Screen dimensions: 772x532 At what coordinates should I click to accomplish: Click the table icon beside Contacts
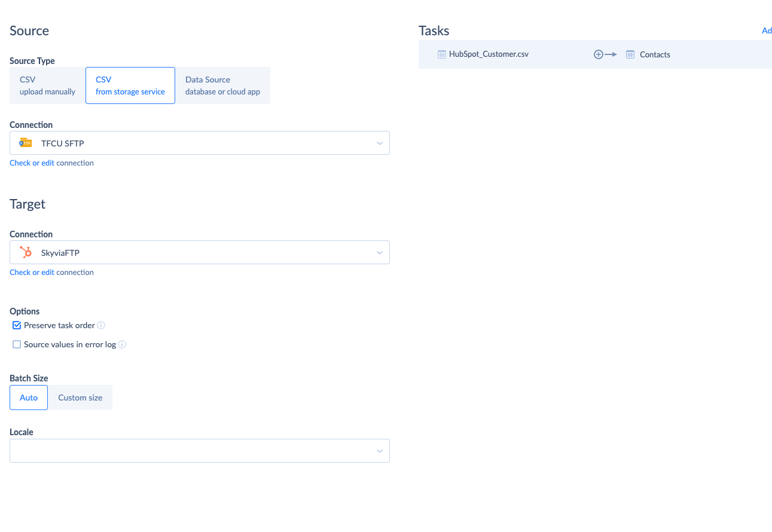tap(630, 54)
